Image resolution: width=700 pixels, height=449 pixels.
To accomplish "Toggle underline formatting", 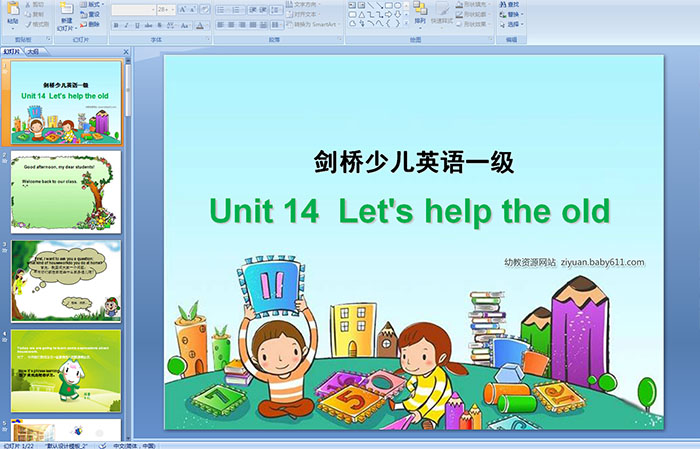I will (x=137, y=25).
